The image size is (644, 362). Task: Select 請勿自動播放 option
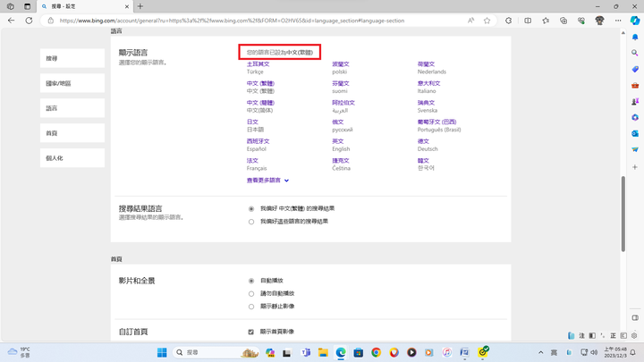pyautogui.click(x=251, y=294)
